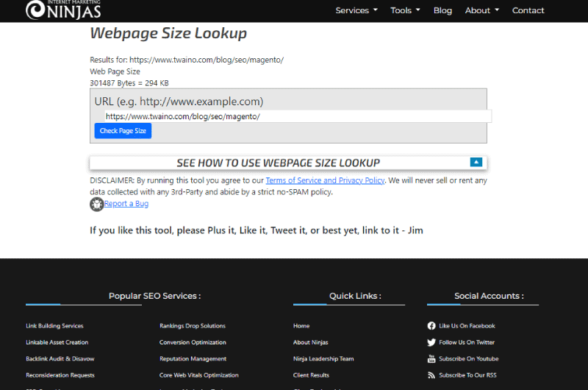The height and width of the screenshot is (390, 588).
Task: Open Linkable Asset Creation footer link
Action: pyautogui.click(x=57, y=342)
